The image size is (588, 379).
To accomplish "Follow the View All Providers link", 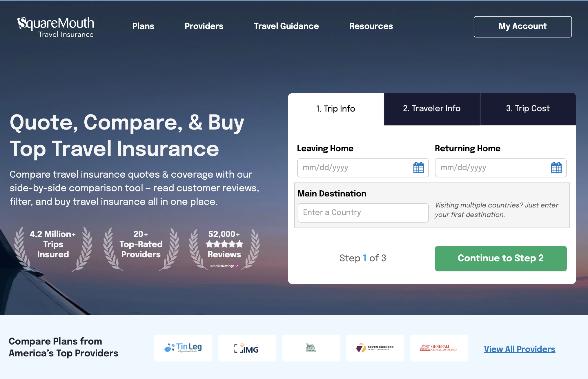I will point(519,349).
